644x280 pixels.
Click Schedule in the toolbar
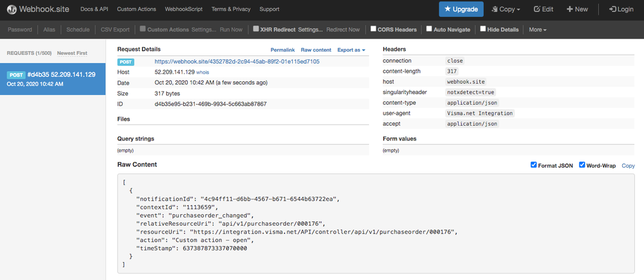click(78, 30)
